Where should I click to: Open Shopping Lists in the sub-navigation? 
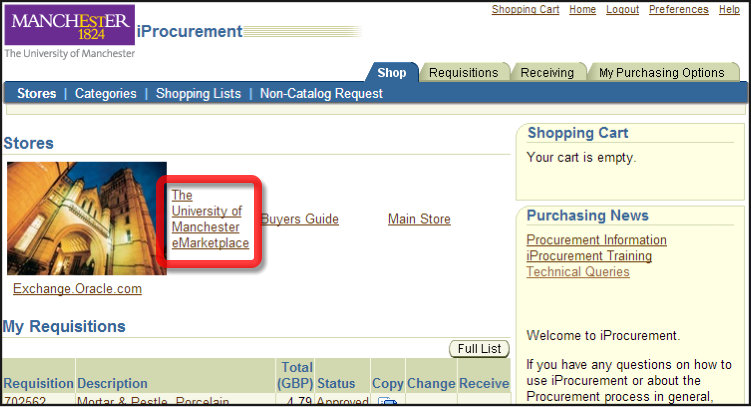pos(198,93)
